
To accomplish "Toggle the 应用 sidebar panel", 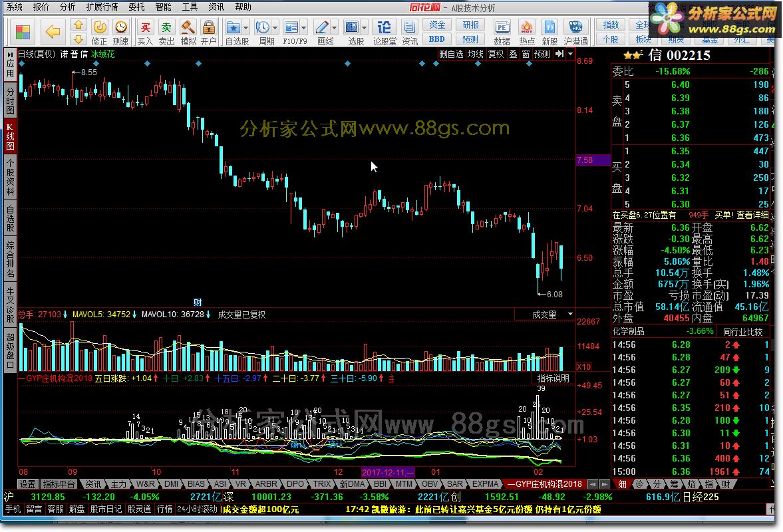I will (10, 65).
